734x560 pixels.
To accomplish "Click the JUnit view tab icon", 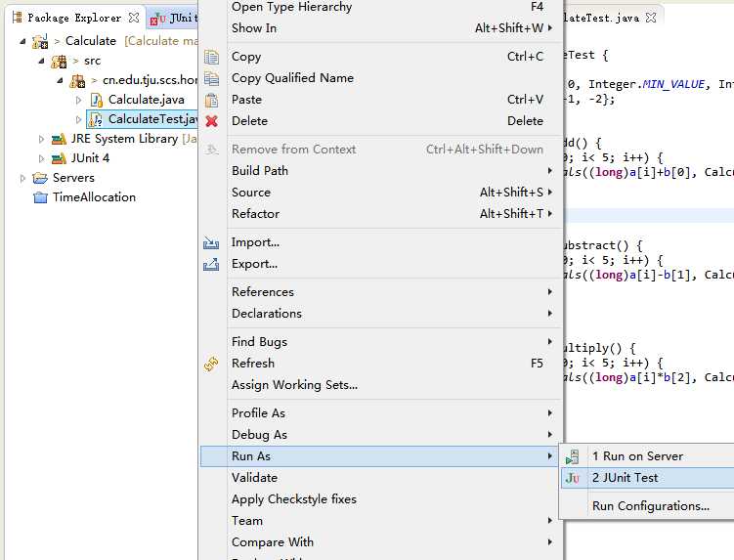I will coord(157,19).
